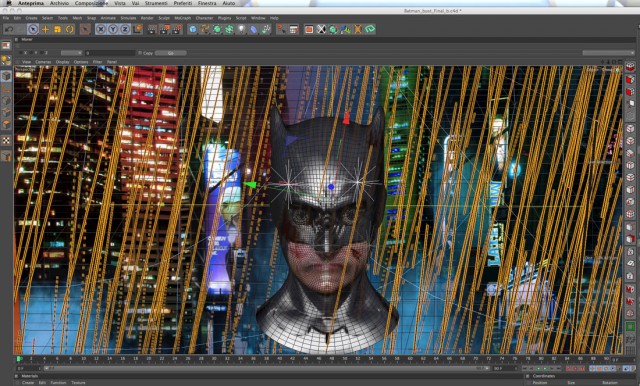
Task: Click the Undo arrow icon
Action: 9,29
